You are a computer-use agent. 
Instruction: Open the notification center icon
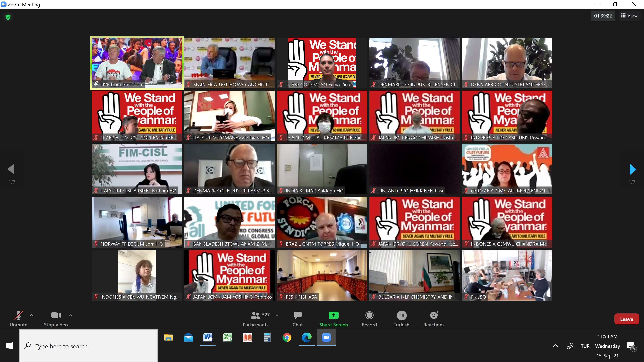pyautogui.click(x=632, y=347)
